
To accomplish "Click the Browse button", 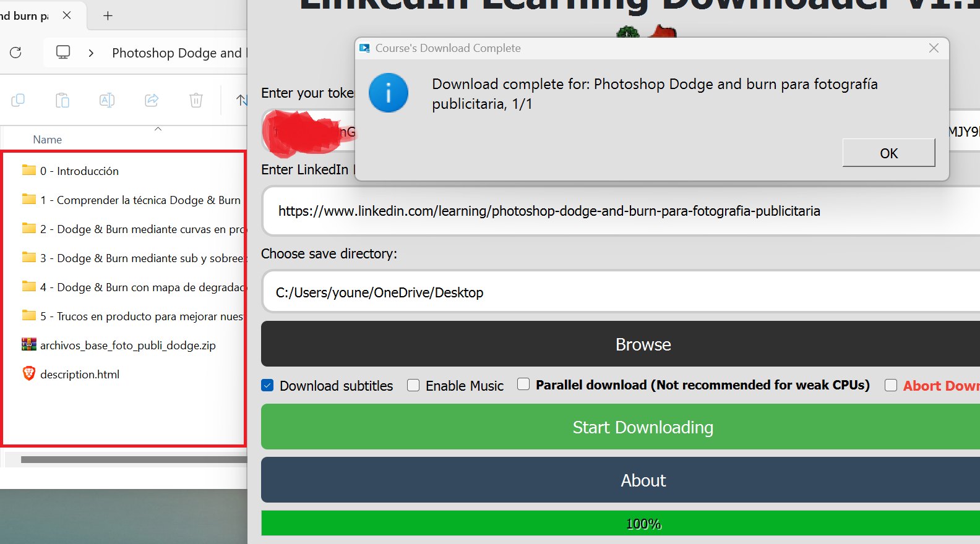I will coord(621,344).
